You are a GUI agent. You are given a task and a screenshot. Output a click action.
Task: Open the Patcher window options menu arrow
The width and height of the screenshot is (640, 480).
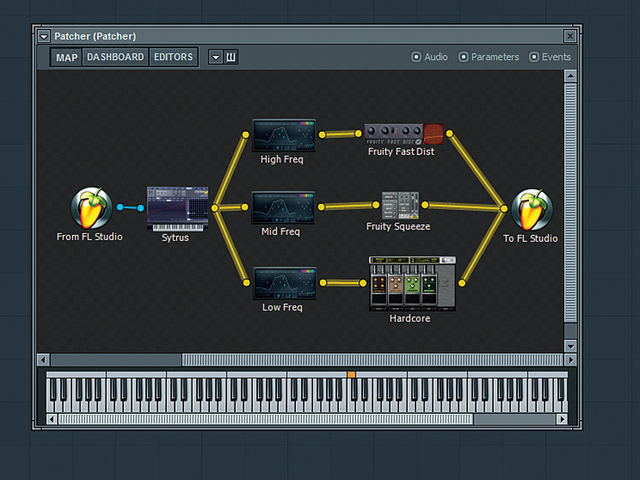[x=44, y=36]
